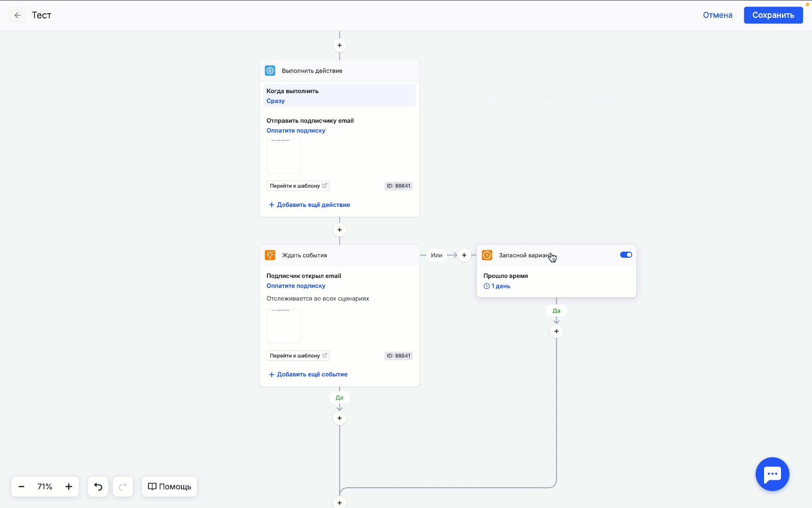The image size is (812, 508).
Task: Click the plus node after the "Или" connector
Action: click(464, 255)
